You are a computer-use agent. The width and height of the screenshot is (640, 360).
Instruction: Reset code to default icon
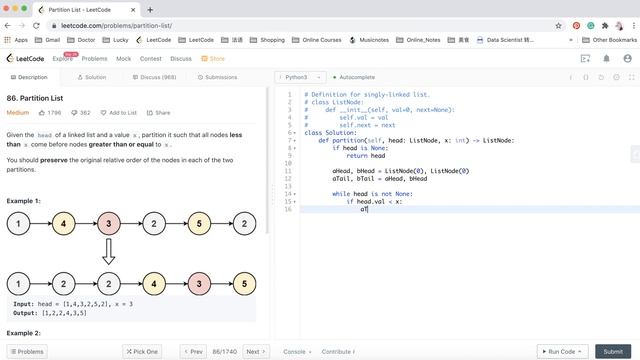click(x=601, y=77)
